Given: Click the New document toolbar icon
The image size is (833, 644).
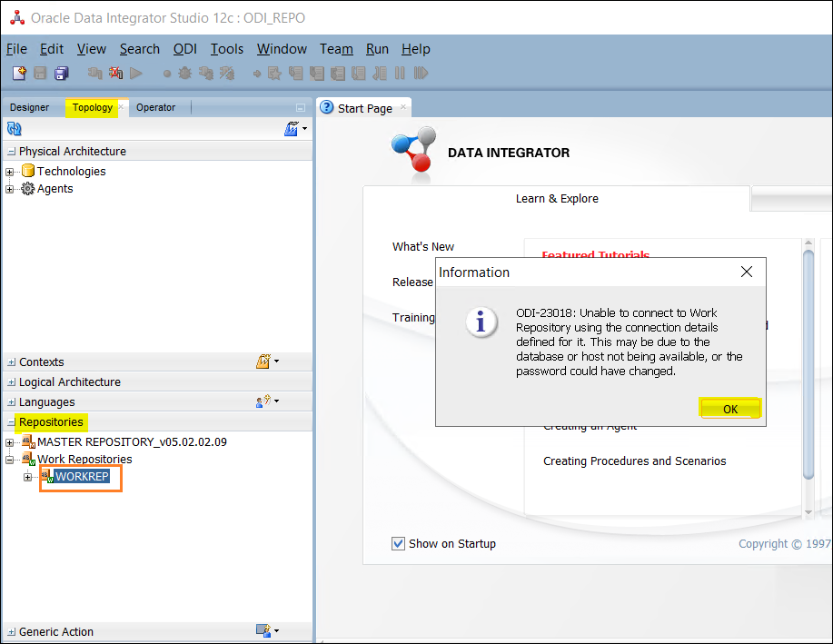Looking at the screenshot, I should pos(19,74).
